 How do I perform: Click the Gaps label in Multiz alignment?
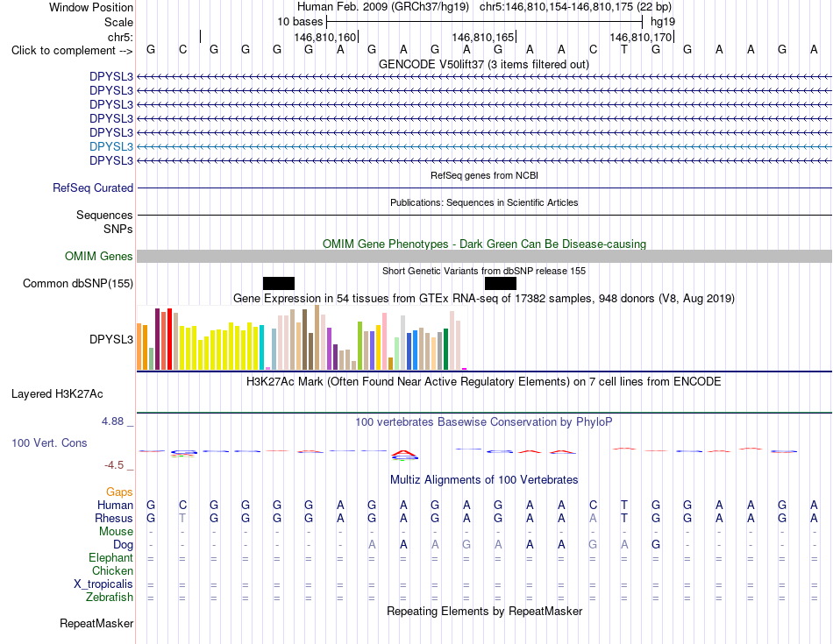point(119,492)
